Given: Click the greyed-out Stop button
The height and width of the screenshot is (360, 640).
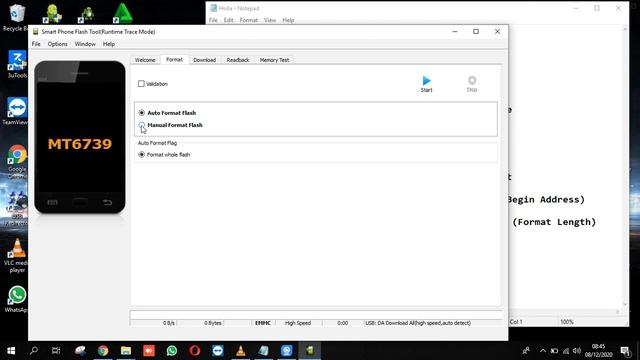Looking at the screenshot, I should (x=471, y=84).
